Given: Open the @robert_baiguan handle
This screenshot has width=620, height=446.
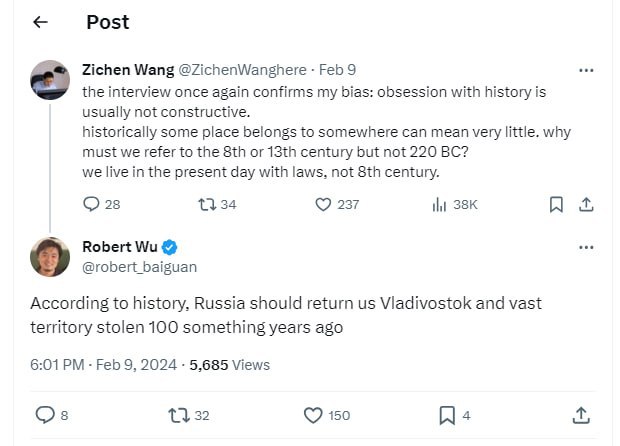Looking at the screenshot, I should click(x=140, y=267).
